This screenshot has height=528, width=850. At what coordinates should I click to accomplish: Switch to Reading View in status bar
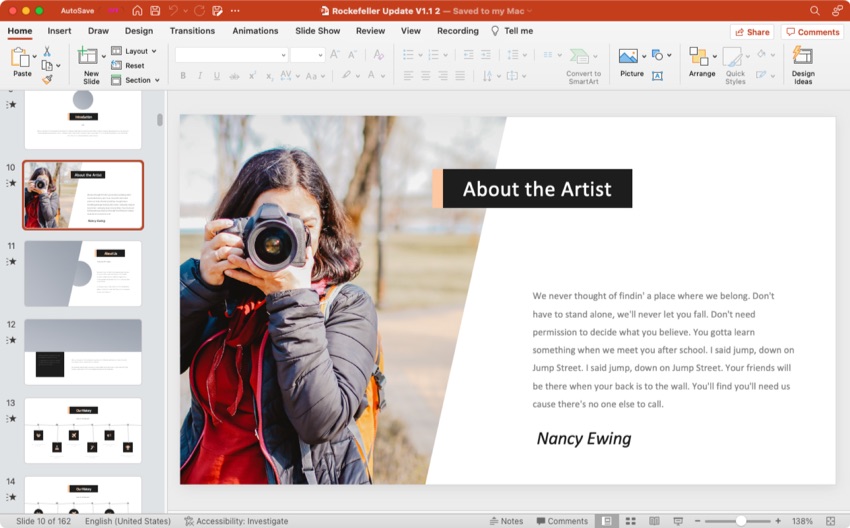pyautogui.click(x=654, y=521)
